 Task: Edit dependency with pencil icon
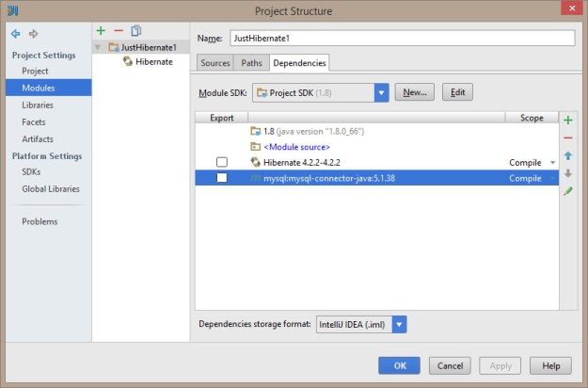pyautogui.click(x=567, y=191)
